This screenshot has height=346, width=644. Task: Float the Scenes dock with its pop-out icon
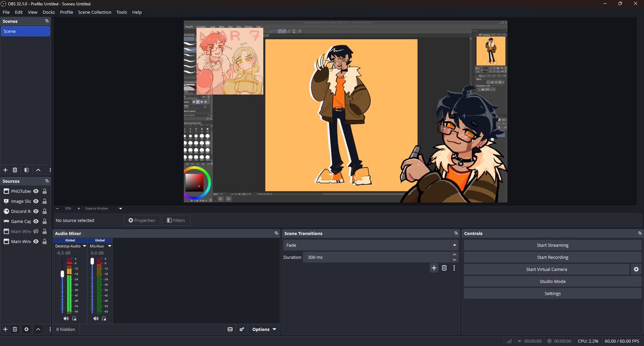coord(47,21)
